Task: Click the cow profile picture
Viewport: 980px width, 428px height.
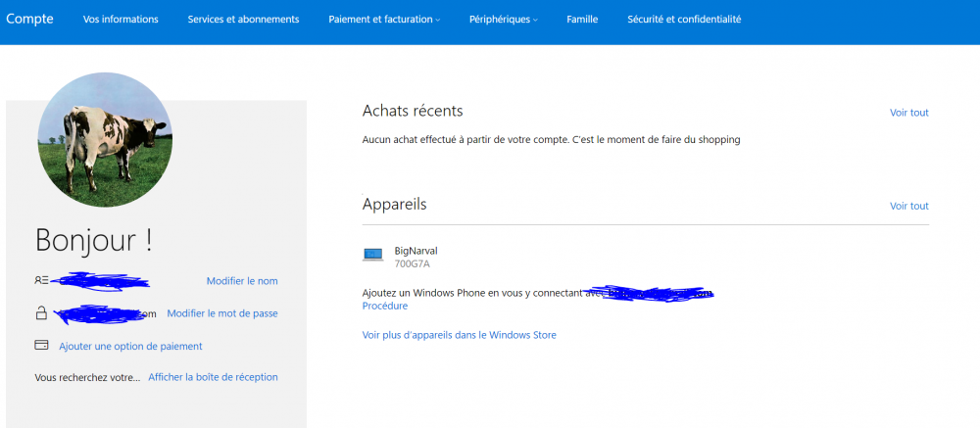Action: (105, 140)
